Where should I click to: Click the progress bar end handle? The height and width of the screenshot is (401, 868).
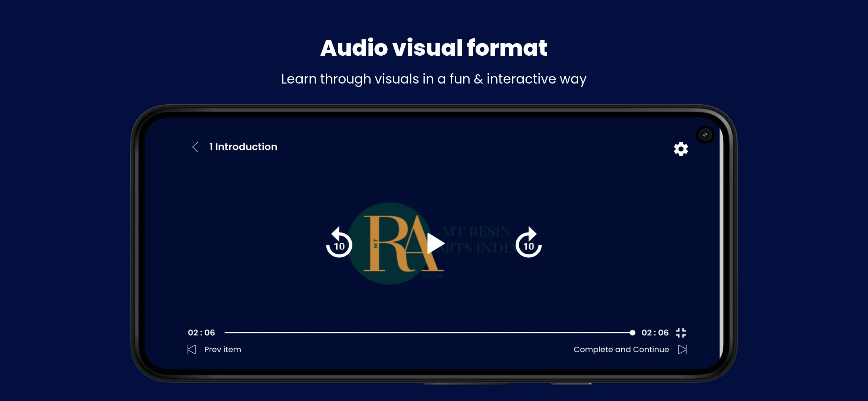(632, 333)
